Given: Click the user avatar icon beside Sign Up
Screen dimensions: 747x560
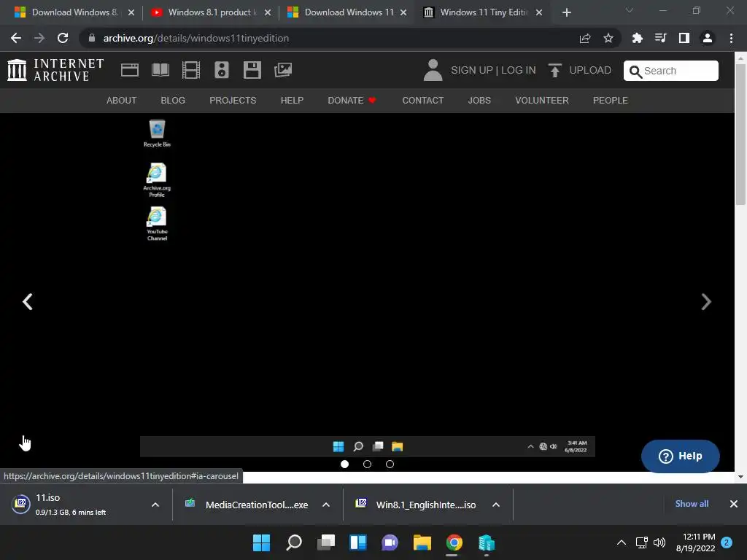Looking at the screenshot, I should click(433, 70).
